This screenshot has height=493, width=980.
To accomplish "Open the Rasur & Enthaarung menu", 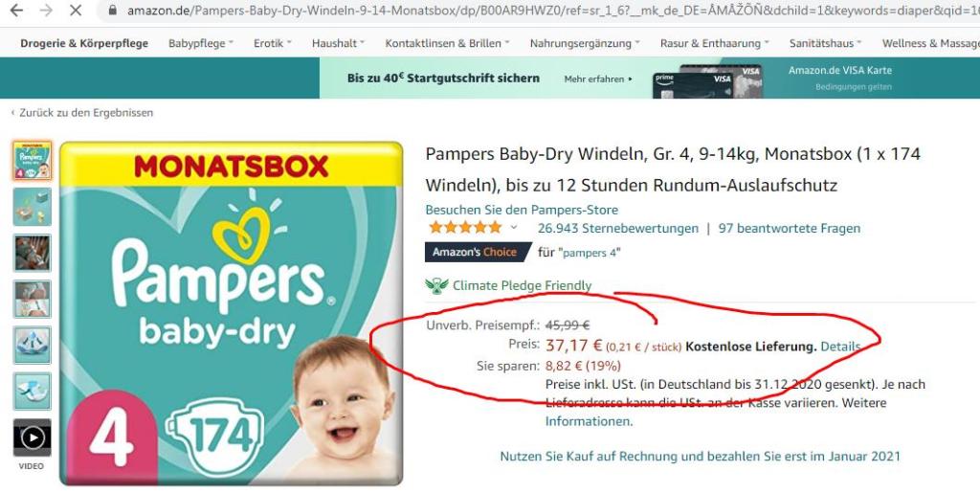I will pos(714,43).
